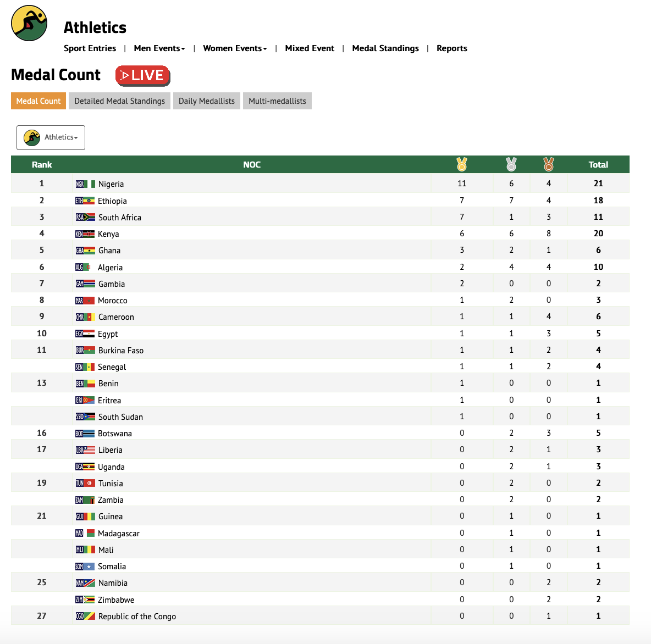Screen dimensions: 651x644
Task: Click the silver medal column icon
Action: [511, 164]
